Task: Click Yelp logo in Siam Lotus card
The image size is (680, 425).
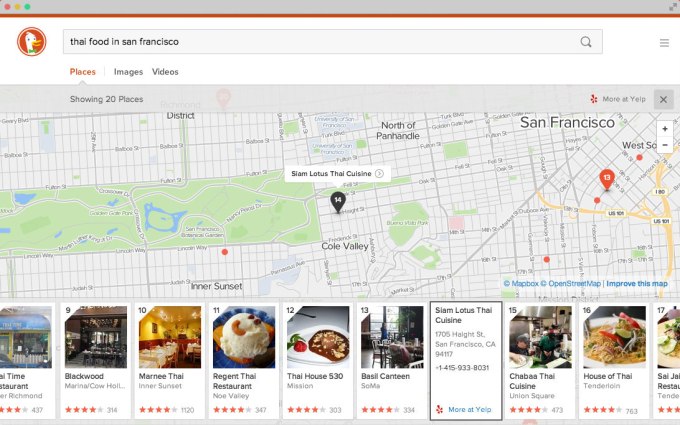Action: (439, 409)
